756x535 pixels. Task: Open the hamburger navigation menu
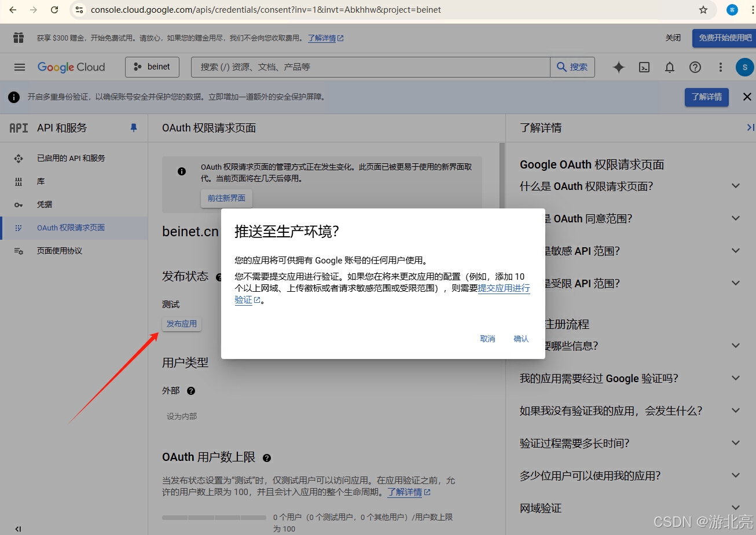coord(20,67)
